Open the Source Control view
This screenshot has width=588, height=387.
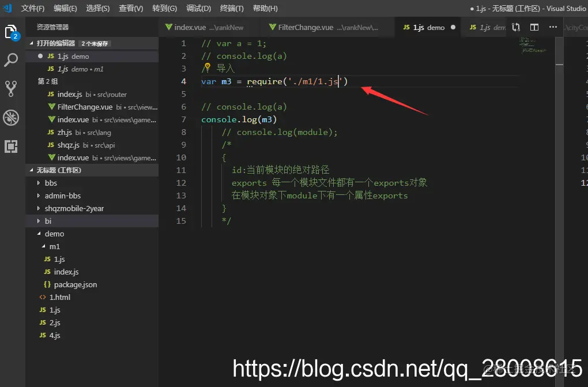click(11, 89)
